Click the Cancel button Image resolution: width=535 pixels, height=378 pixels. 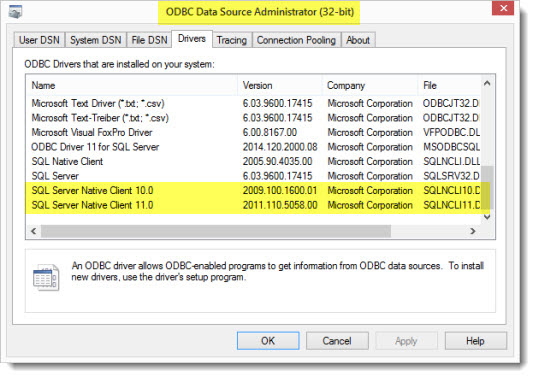pyautogui.click(x=337, y=340)
